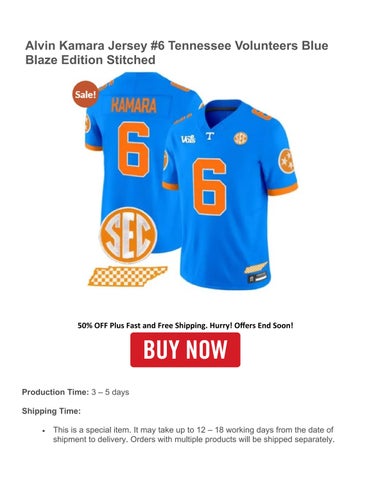Click the KAMARA nameplate on jersey back

coord(134,105)
